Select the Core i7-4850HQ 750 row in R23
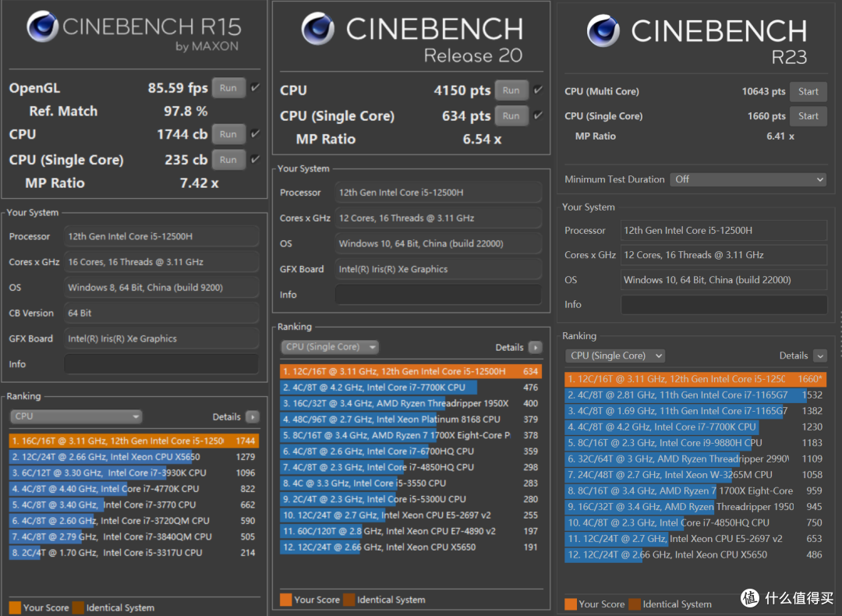This screenshot has width=842, height=616. click(695, 522)
